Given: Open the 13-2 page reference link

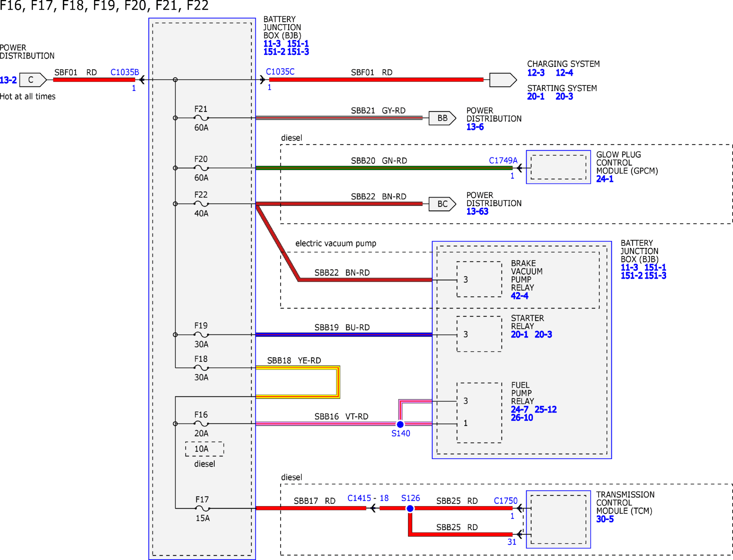Looking at the screenshot, I should coord(8,80).
